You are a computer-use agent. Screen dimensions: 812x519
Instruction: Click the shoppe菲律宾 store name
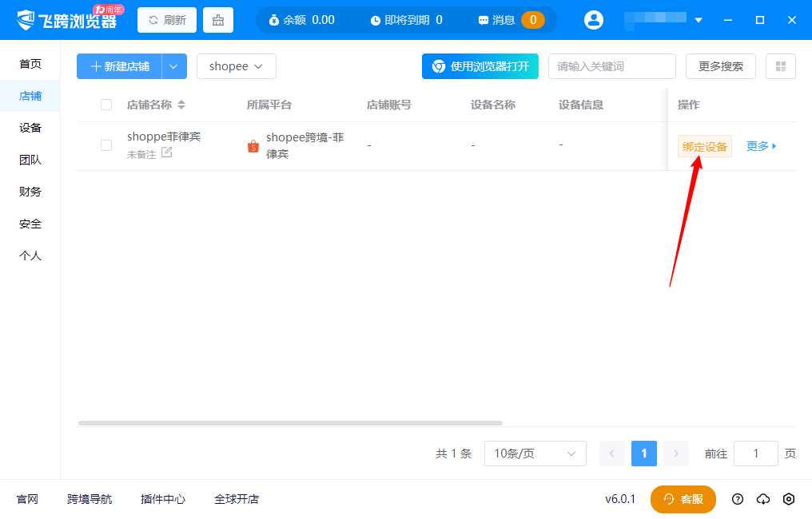(164, 137)
